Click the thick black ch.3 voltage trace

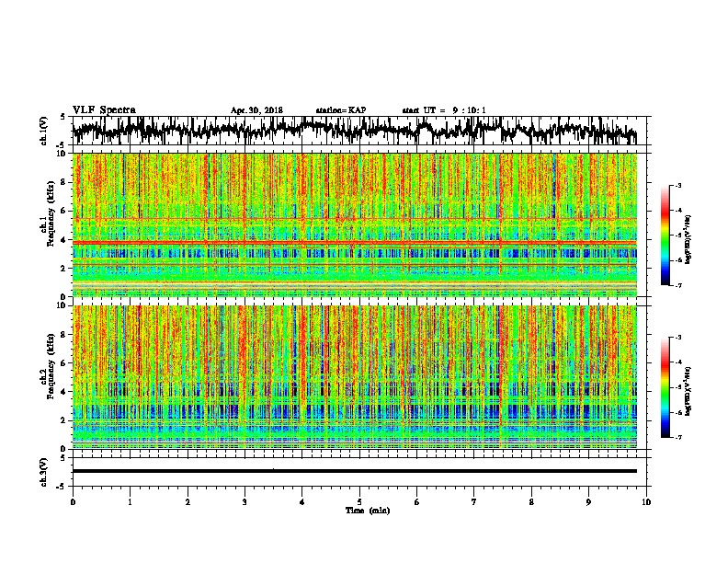(x=354, y=471)
